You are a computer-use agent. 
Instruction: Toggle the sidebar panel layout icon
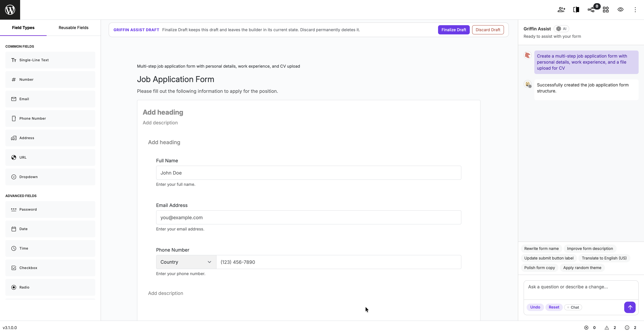tap(576, 10)
